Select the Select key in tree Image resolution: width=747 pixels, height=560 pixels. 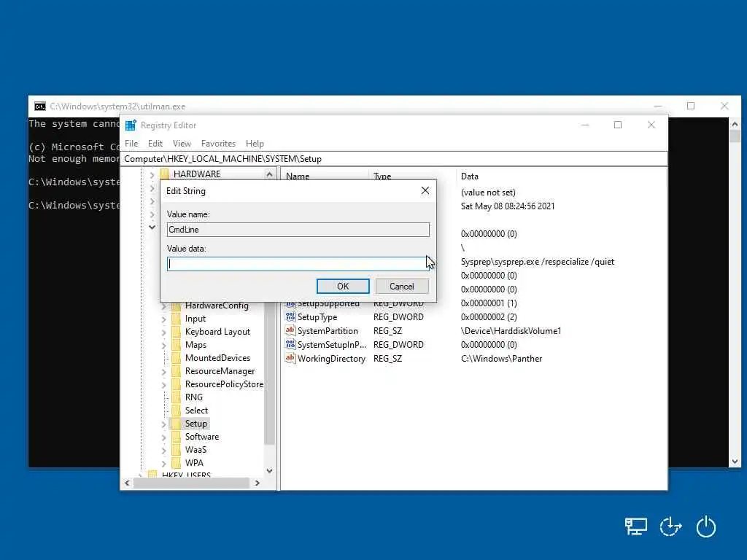pyautogui.click(x=196, y=410)
